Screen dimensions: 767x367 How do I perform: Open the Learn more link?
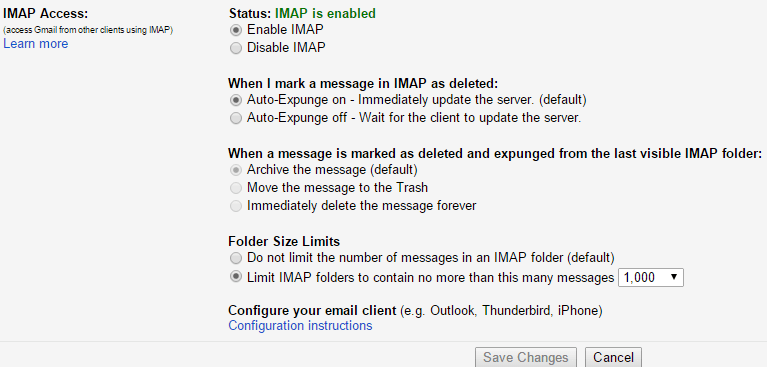(36, 44)
